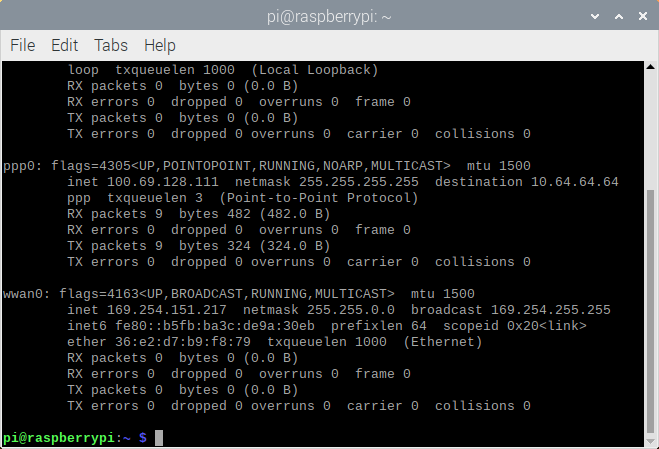Close the terminal window

pyautogui.click(x=640, y=15)
